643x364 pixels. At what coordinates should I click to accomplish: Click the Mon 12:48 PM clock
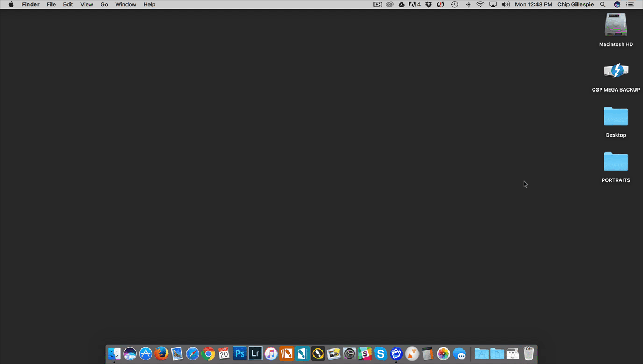tap(533, 4)
